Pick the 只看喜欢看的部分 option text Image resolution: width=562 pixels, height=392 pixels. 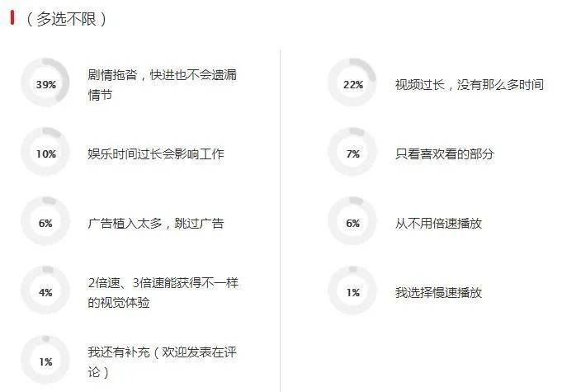pos(444,153)
